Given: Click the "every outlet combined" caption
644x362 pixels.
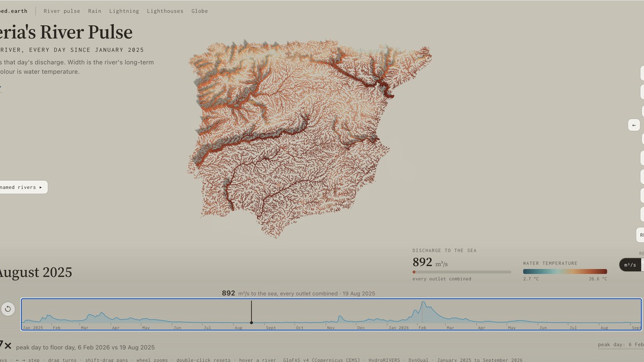Looking at the screenshot, I should coord(442,279).
